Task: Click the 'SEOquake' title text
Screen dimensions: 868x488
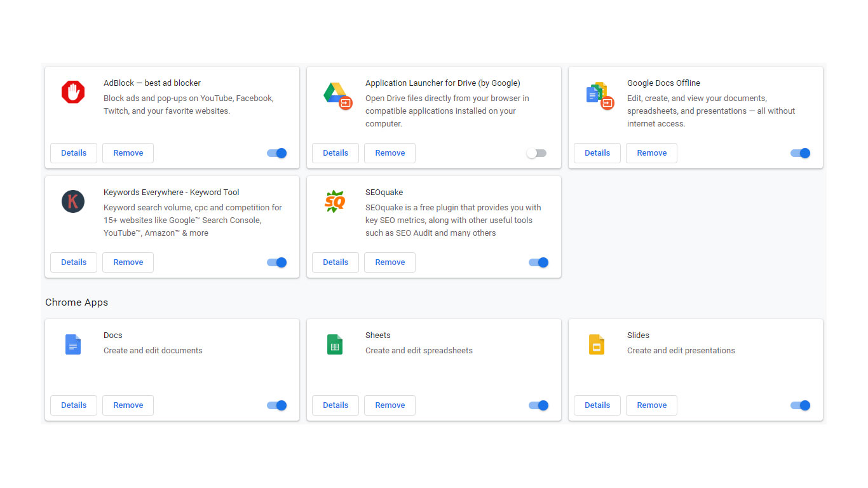Action: [x=384, y=193]
